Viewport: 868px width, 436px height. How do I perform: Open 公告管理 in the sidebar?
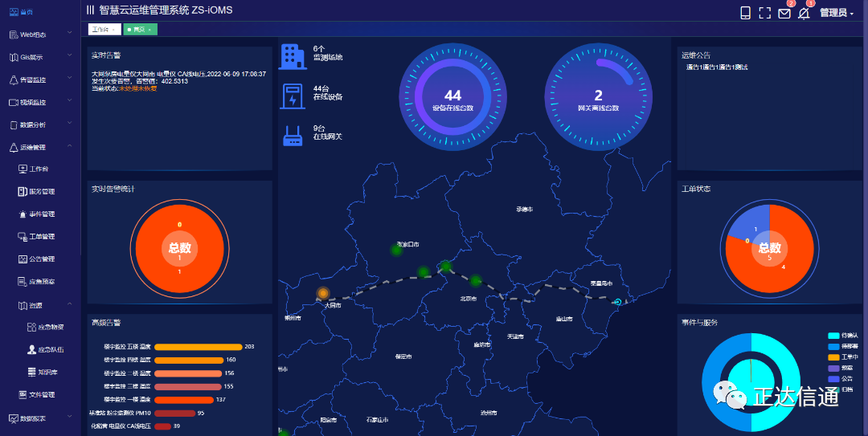[36, 259]
